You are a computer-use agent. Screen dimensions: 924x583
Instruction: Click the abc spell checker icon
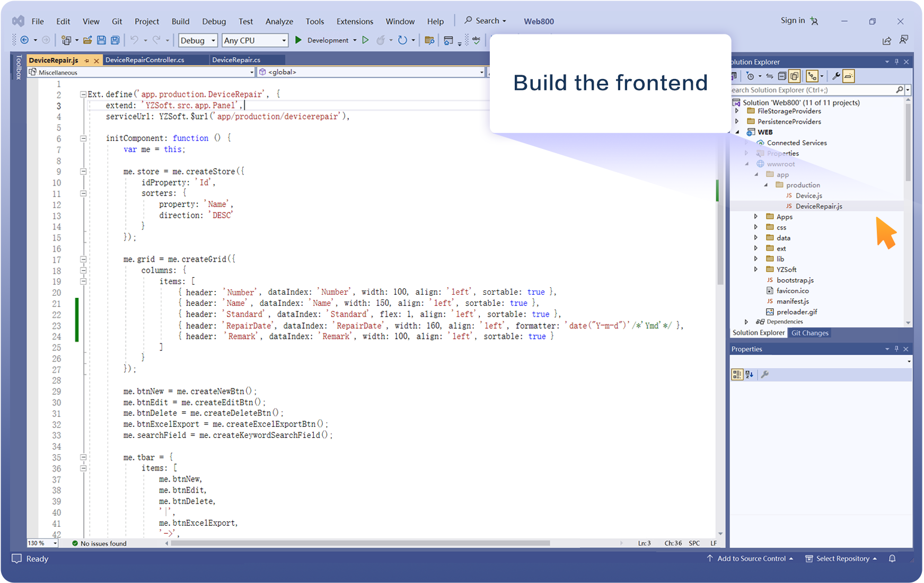click(x=476, y=40)
